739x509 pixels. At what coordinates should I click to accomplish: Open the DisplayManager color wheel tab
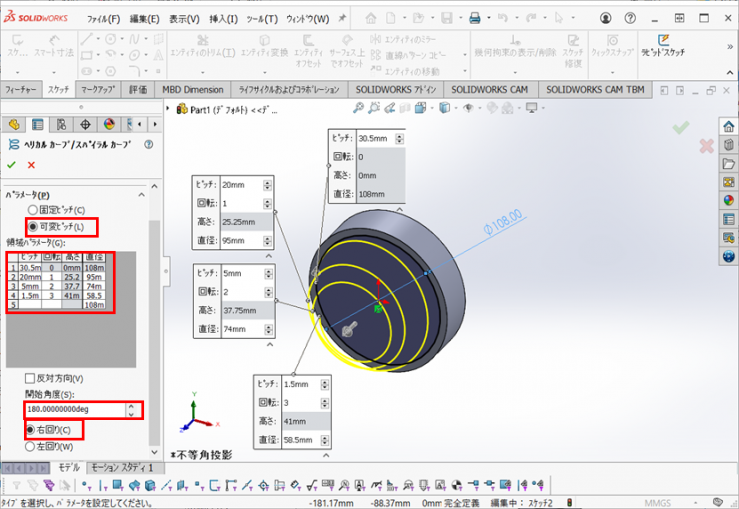pos(109,124)
